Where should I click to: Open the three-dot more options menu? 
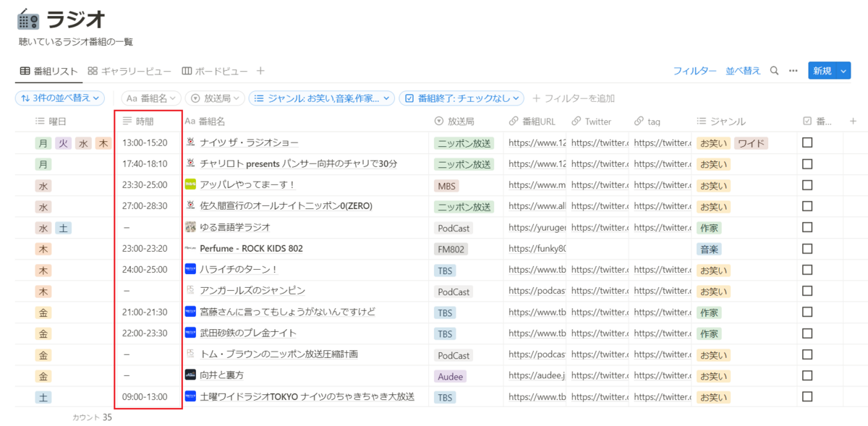pyautogui.click(x=793, y=71)
